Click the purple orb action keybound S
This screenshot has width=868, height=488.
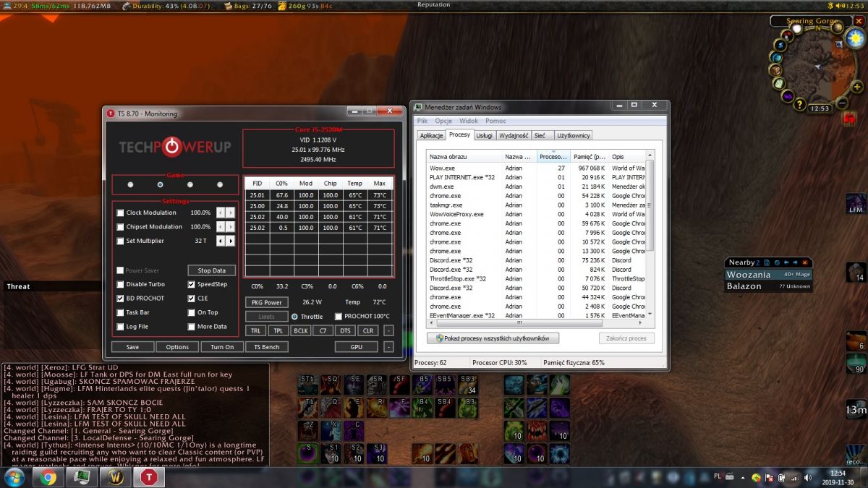click(308, 454)
